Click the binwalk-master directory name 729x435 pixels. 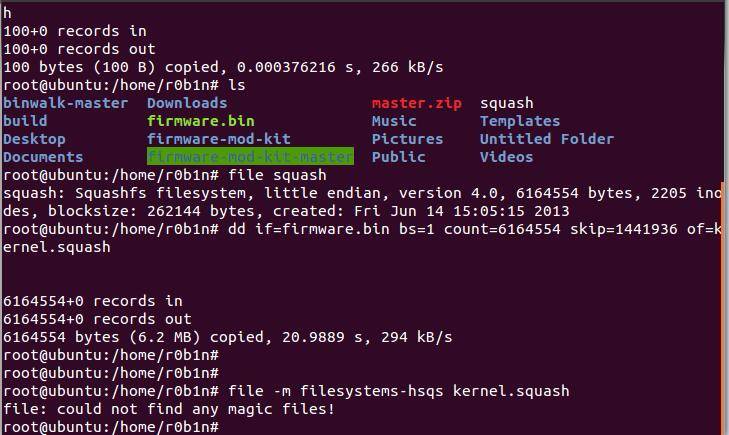(65, 103)
